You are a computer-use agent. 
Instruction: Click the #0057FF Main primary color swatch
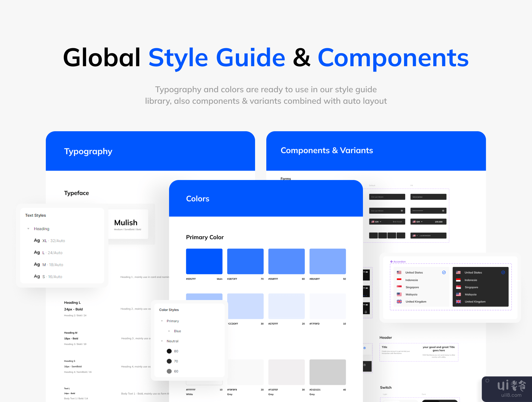204,261
